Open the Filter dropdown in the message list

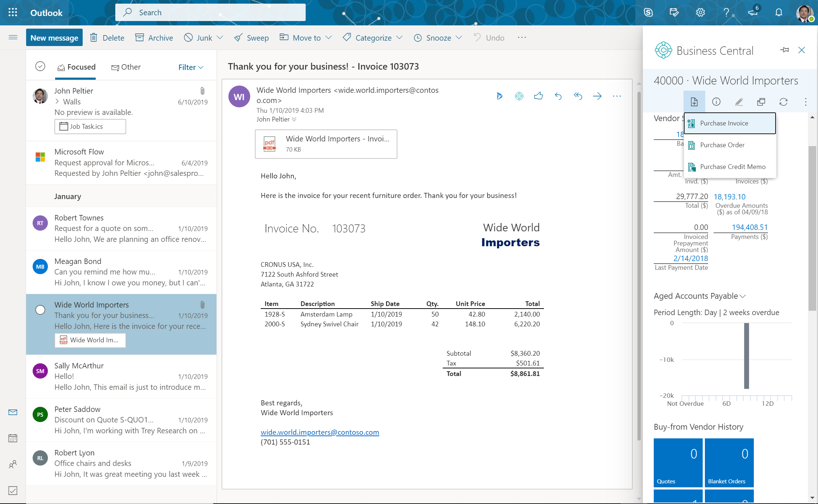click(x=190, y=67)
